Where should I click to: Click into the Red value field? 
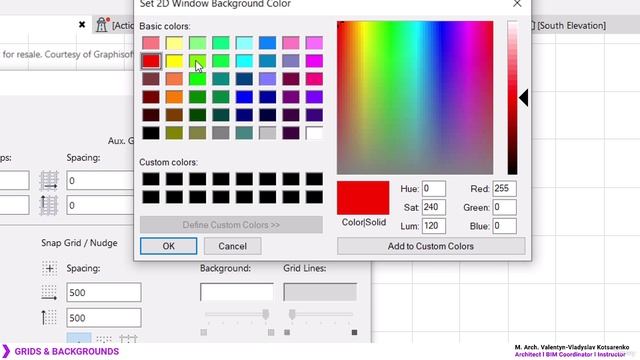click(x=504, y=189)
